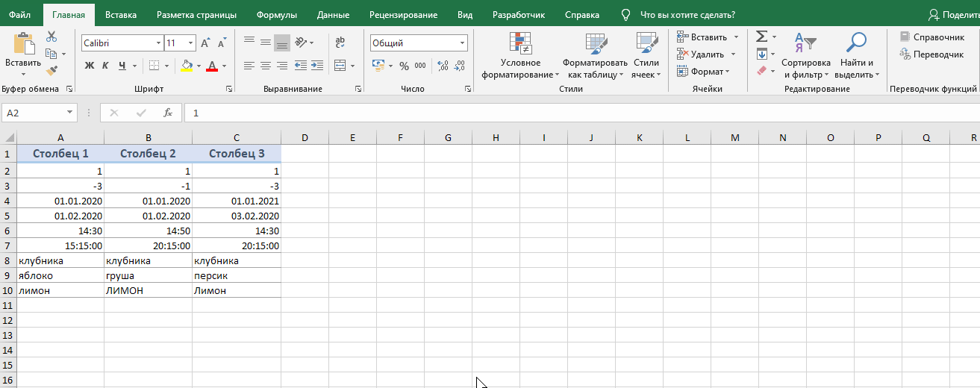
Task: Open the Файл menu tab
Action: tap(19, 14)
